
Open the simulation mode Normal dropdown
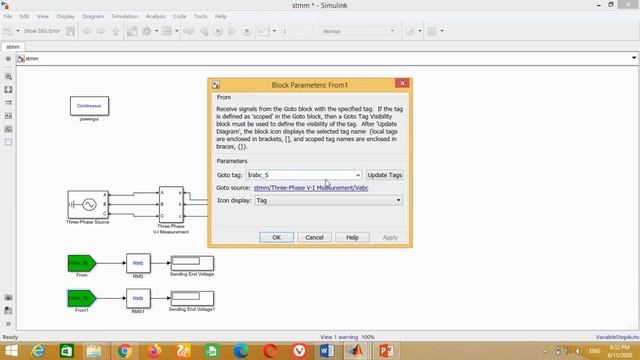coord(358,31)
